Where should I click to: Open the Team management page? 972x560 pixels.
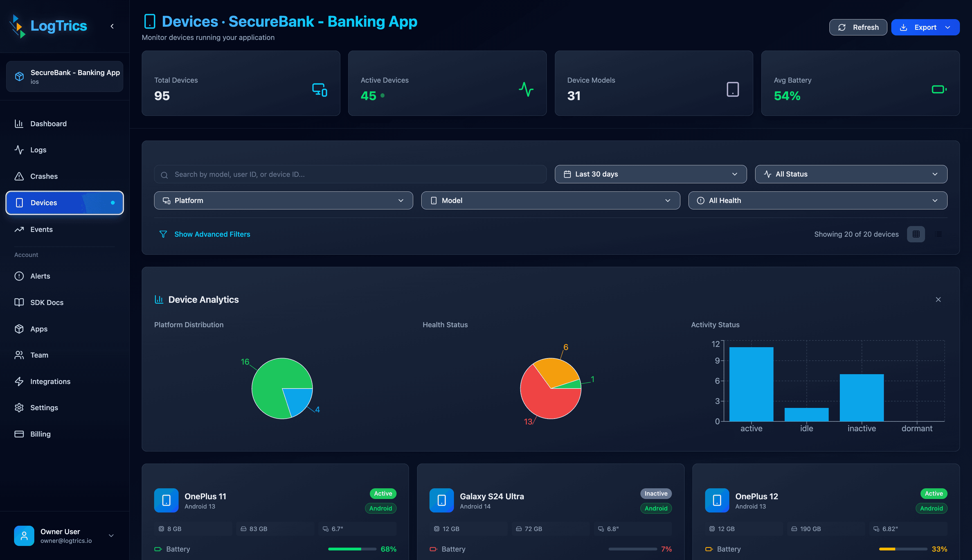[x=39, y=355]
